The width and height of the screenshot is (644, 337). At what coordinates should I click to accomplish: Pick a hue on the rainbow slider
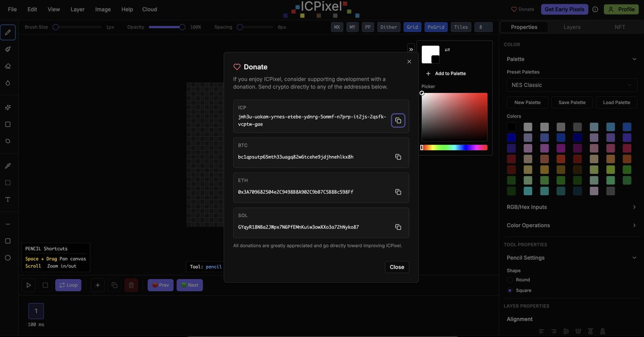click(453, 146)
